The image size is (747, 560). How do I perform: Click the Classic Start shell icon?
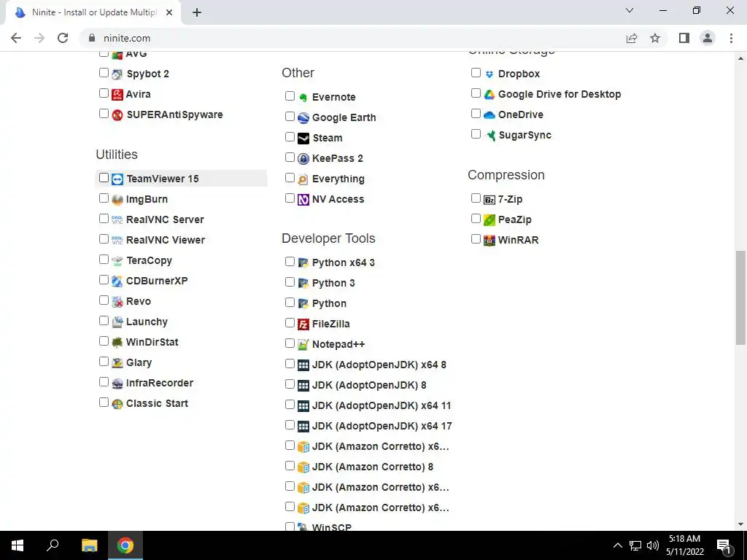tap(117, 404)
